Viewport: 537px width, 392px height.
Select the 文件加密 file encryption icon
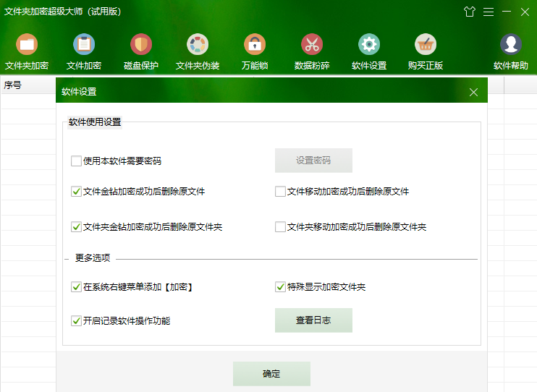pyautogui.click(x=84, y=45)
